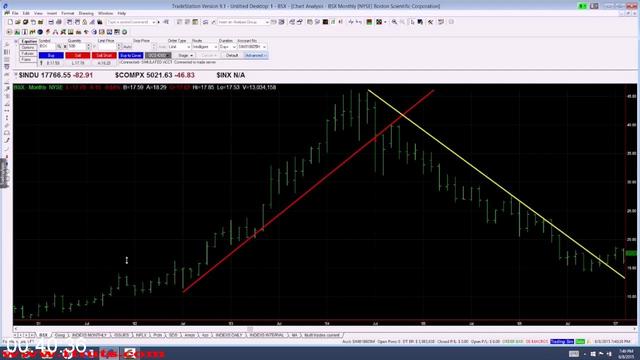Switch to the BSX workspace tab
Image resolution: width=640 pixels, height=360 pixels.
(x=43, y=335)
